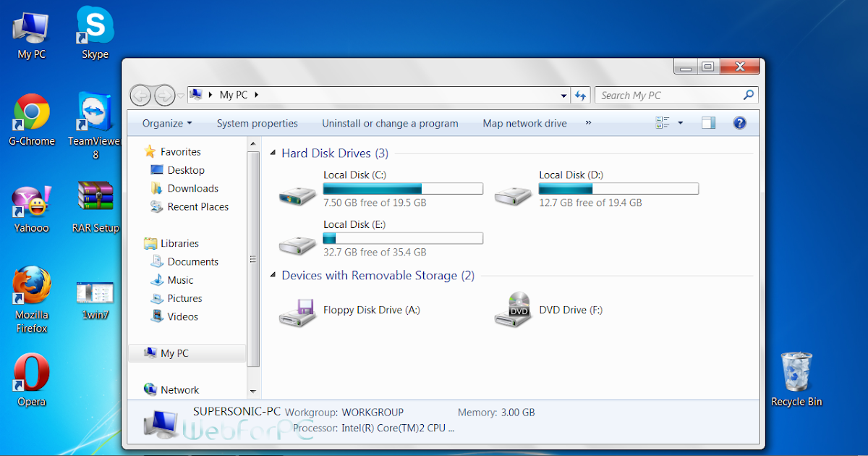Click the Local Disk (E:) usage bar

click(403, 238)
